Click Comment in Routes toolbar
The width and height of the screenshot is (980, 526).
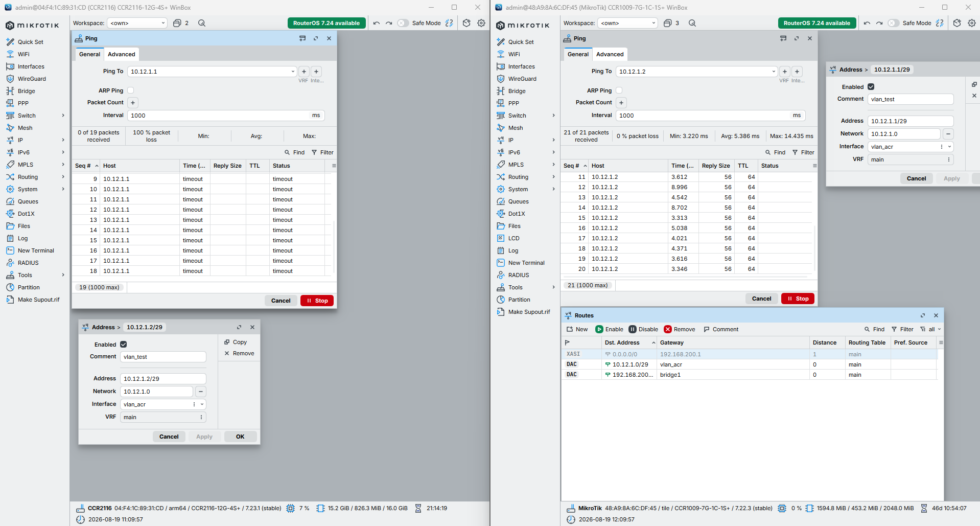pos(721,329)
